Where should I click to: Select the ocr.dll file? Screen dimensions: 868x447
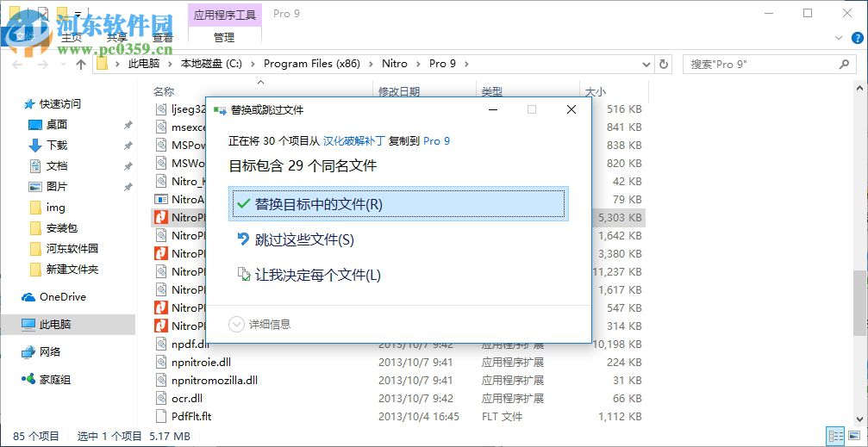point(187,398)
